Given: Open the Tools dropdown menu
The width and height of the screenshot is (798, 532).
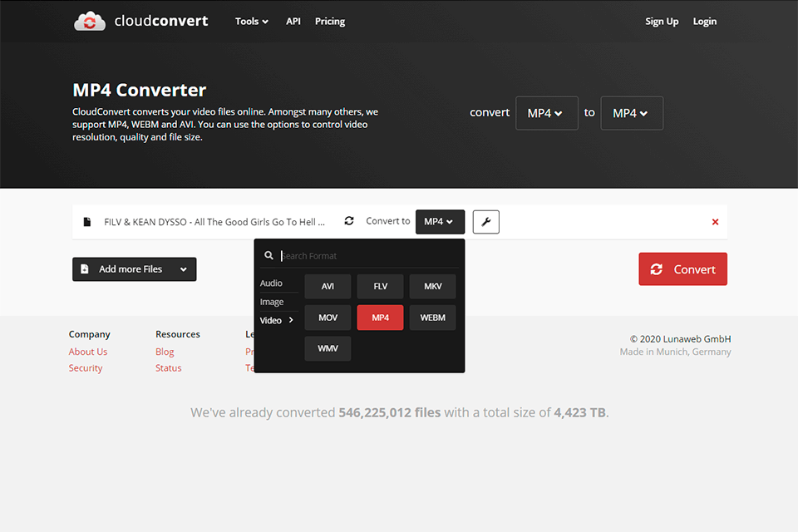Looking at the screenshot, I should 251,22.
